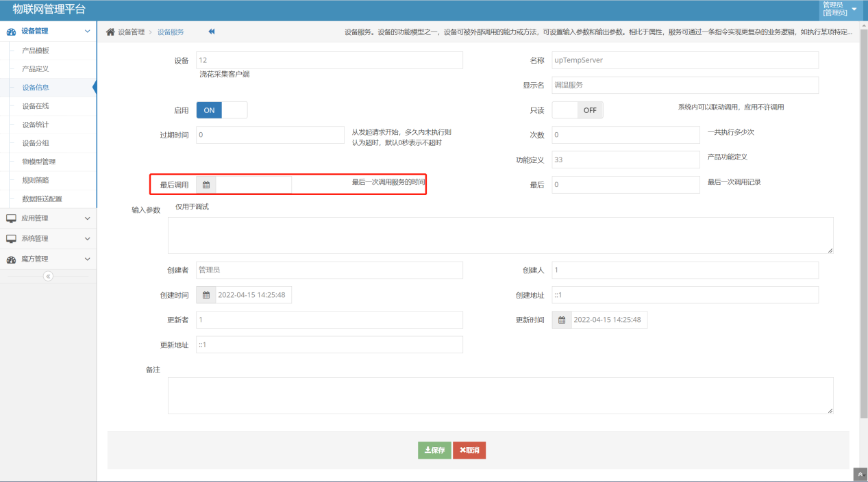Click the 备注 text area
This screenshot has height=482, width=868.
(x=501, y=396)
